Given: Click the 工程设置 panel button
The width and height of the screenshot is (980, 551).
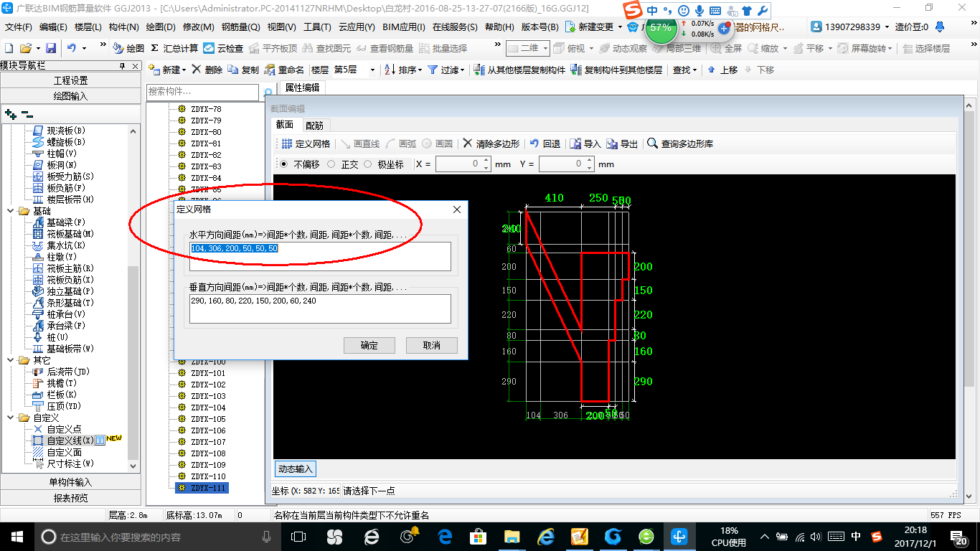Looking at the screenshot, I should coord(70,80).
